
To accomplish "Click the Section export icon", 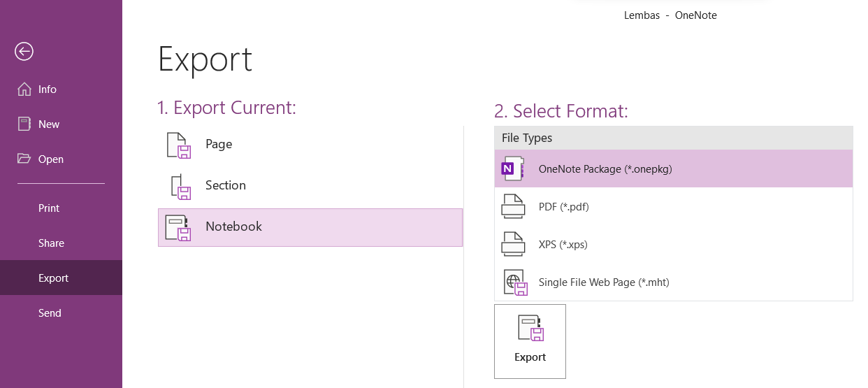I will tap(180, 187).
